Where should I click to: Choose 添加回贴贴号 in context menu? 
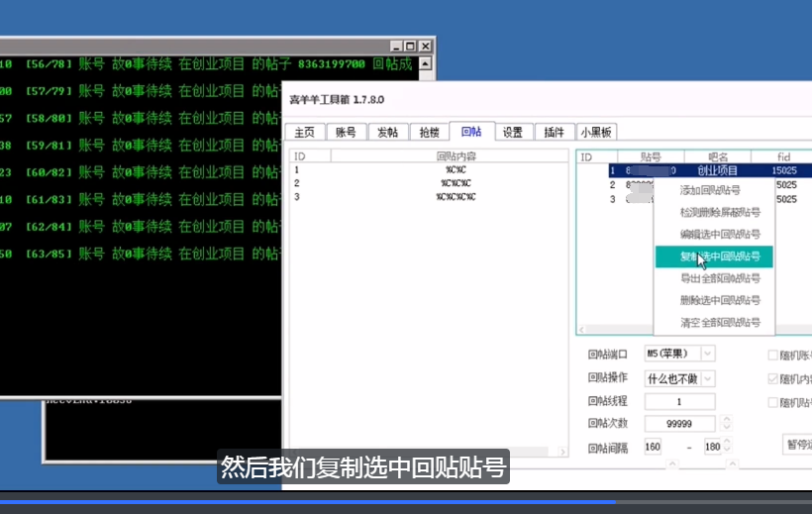[714, 190]
